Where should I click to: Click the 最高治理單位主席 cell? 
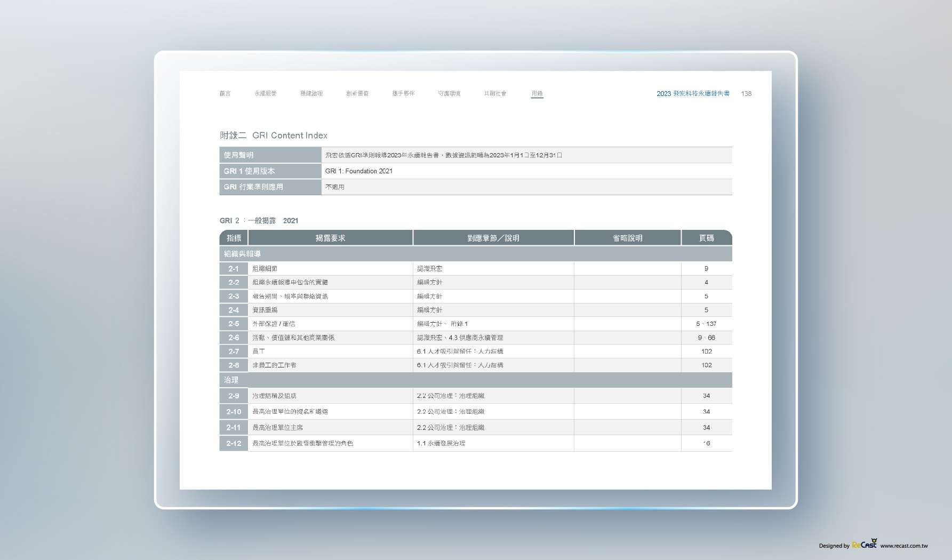331,427
